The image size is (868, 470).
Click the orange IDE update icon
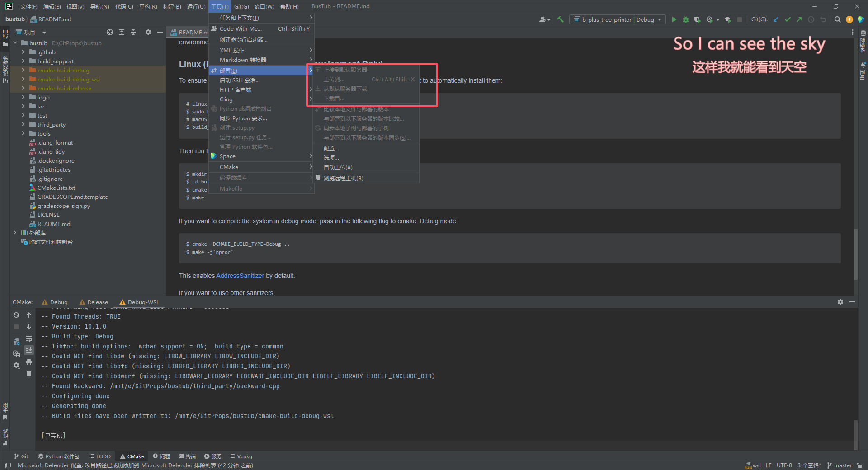point(849,19)
